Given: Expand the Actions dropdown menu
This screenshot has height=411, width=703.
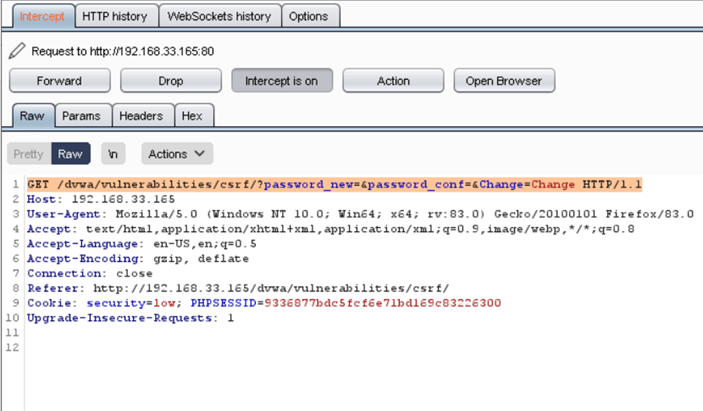Looking at the screenshot, I should click(x=177, y=154).
